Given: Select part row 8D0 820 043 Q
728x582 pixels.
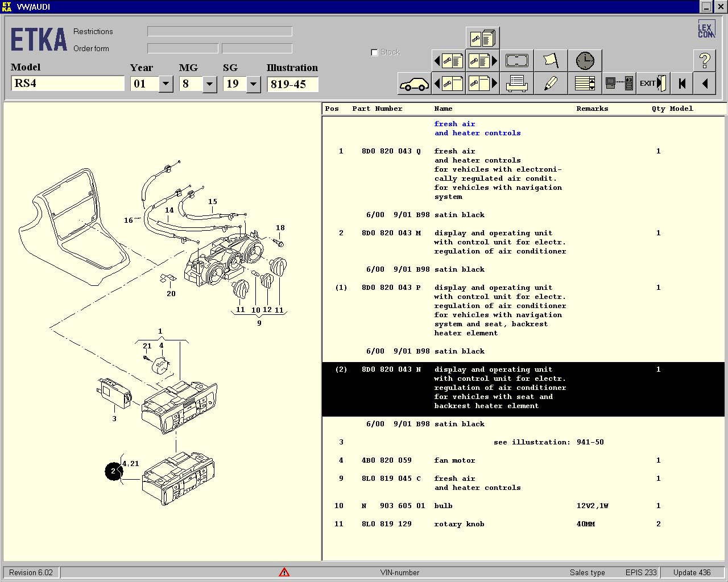Looking at the screenshot, I should (x=523, y=174).
